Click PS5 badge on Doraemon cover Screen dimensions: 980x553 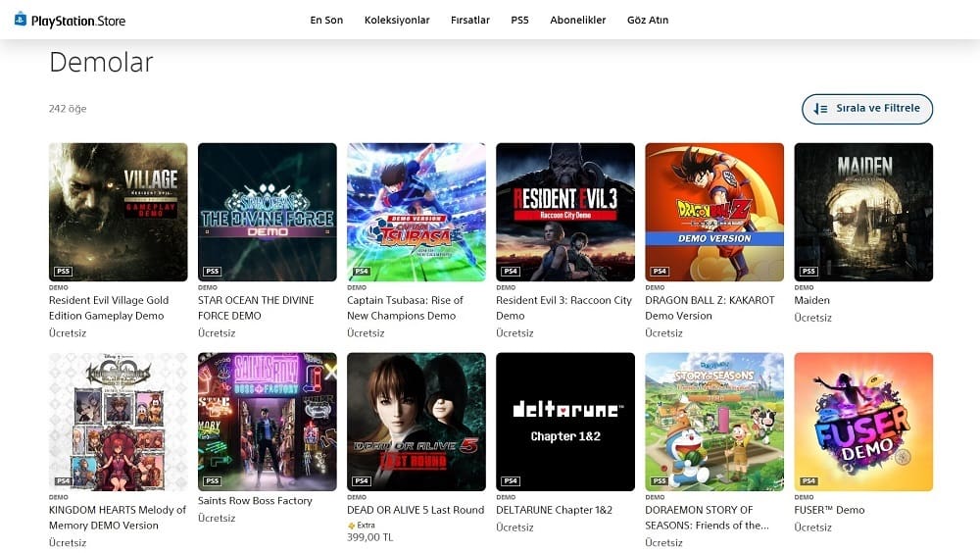pyautogui.click(x=660, y=480)
